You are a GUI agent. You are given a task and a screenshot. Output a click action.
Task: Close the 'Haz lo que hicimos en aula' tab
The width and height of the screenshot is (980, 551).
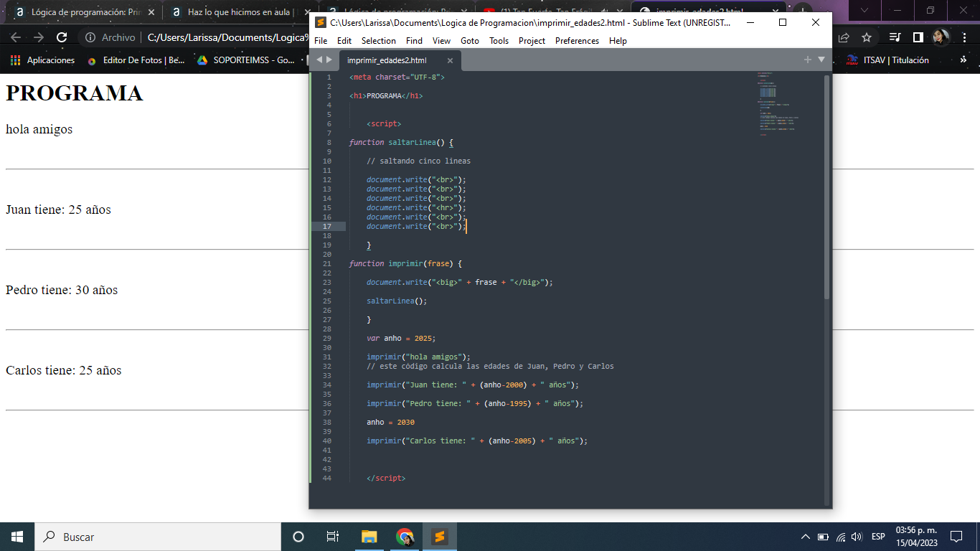point(307,11)
